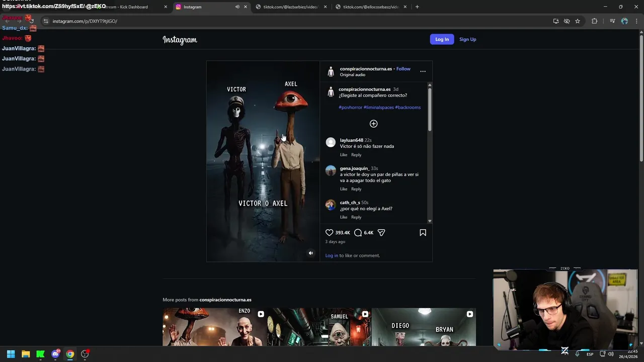Bookmark this page with the star

pos(578,21)
